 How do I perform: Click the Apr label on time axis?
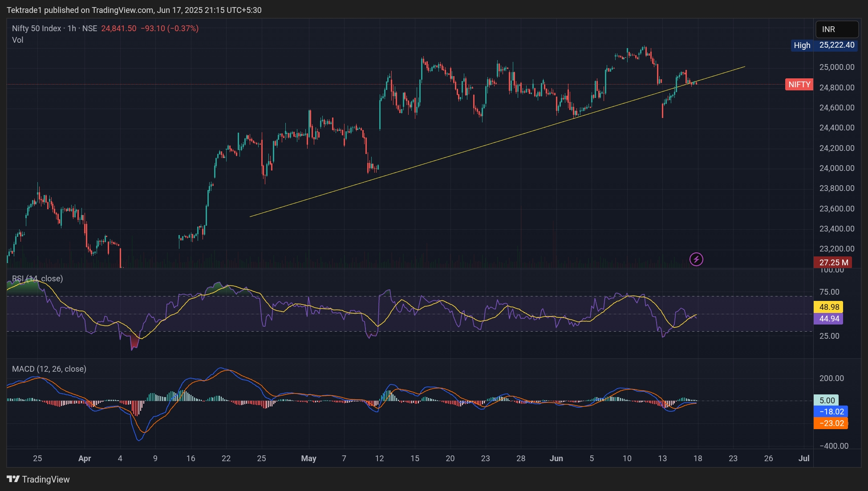[85, 459]
